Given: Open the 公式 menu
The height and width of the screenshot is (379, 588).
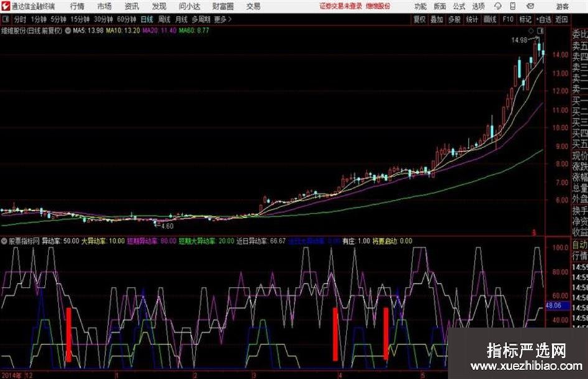Looking at the screenshot, I should (x=459, y=6).
